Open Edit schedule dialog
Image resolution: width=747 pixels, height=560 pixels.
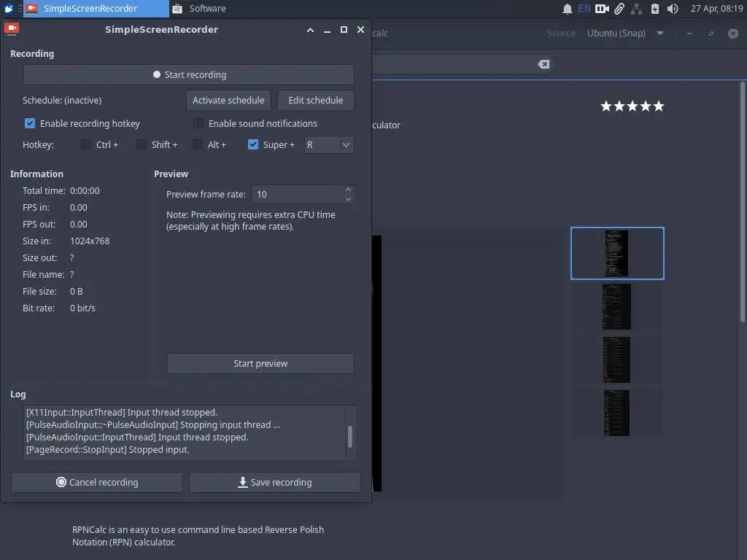(315, 101)
